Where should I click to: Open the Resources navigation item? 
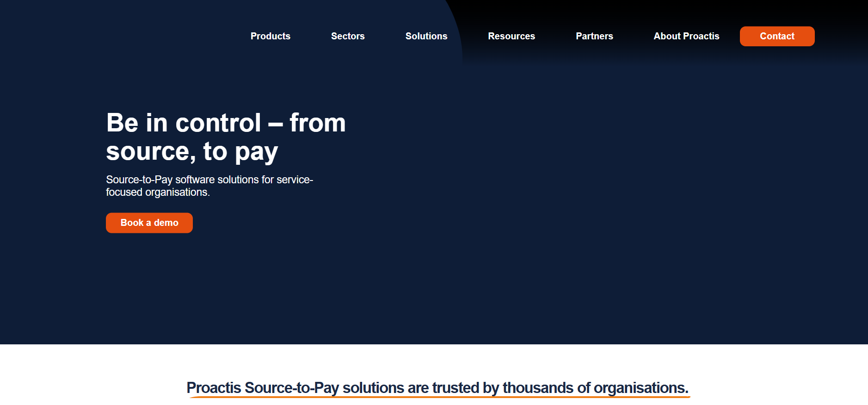pyautogui.click(x=511, y=36)
